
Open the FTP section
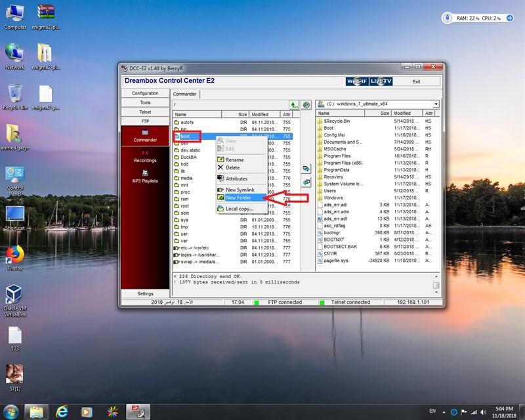(x=145, y=121)
